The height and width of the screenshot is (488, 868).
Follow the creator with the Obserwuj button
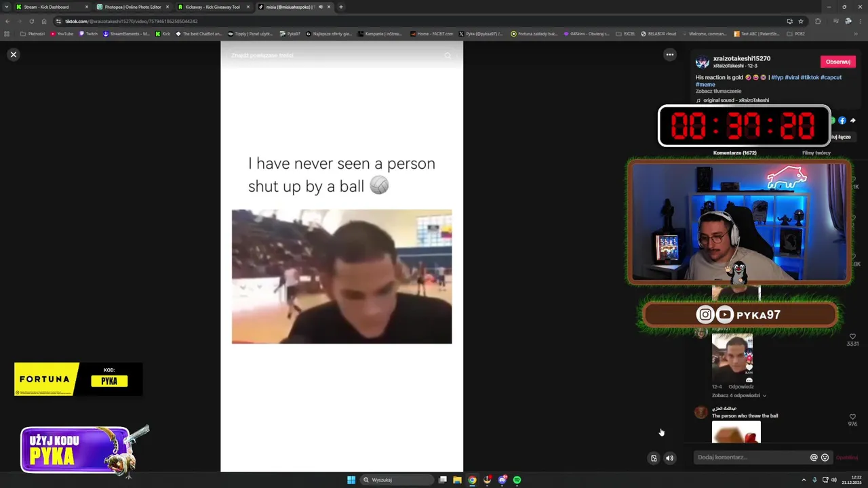(837, 62)
